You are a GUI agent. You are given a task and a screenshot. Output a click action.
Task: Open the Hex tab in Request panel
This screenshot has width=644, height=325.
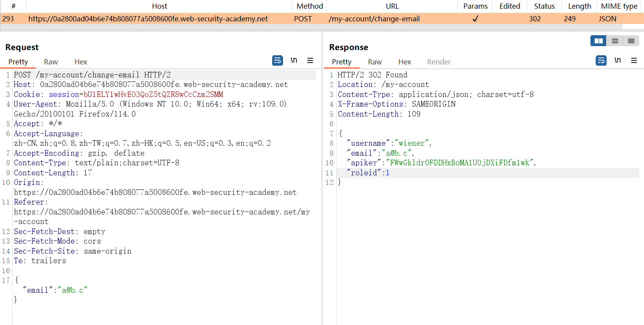click(x=81, y=62)
